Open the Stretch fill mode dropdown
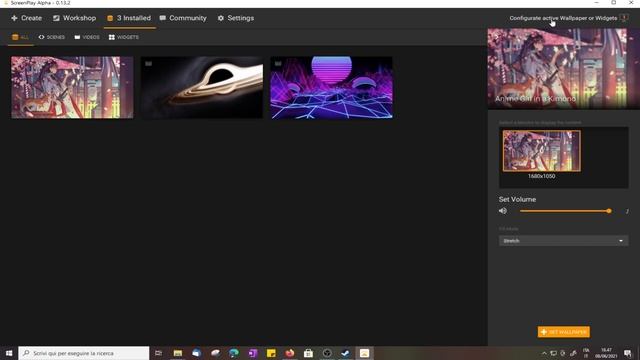Screen dimensions: 640x360 tap(563, 241)
